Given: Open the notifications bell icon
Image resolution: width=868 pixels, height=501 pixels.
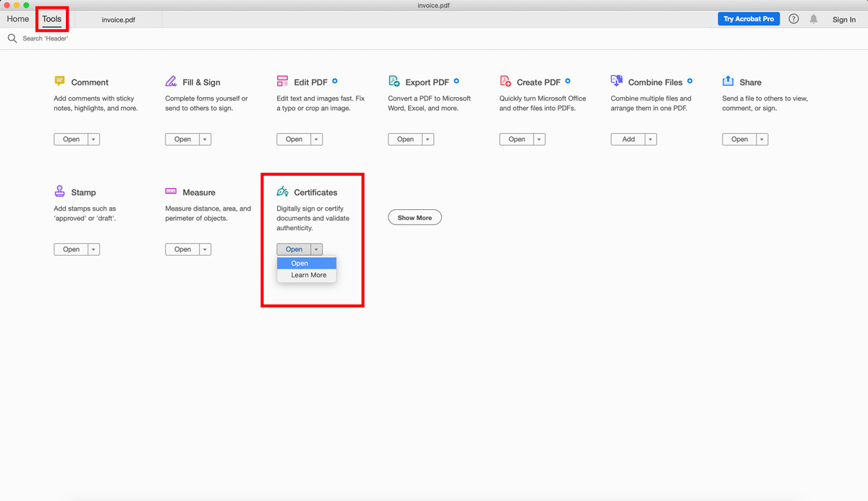Looking at the screenshot, I should [x=814, y=19].
